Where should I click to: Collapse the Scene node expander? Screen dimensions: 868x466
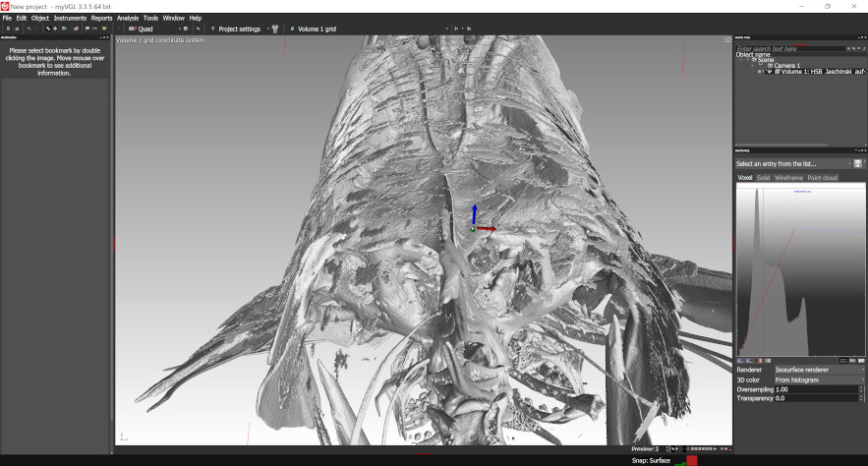741,60
